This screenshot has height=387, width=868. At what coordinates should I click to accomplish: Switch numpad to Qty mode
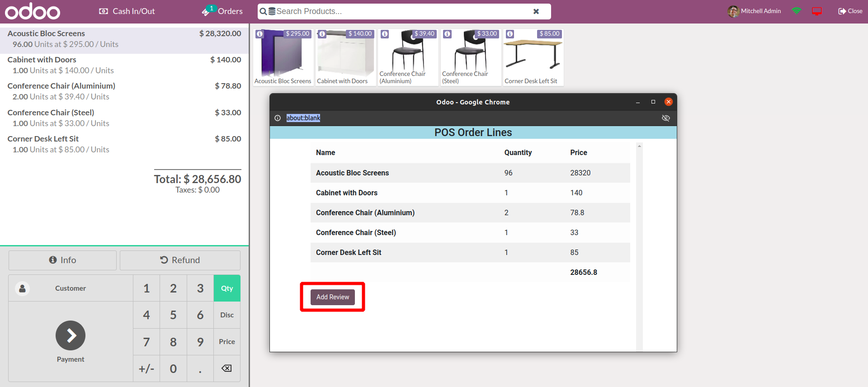click(227, 288)
